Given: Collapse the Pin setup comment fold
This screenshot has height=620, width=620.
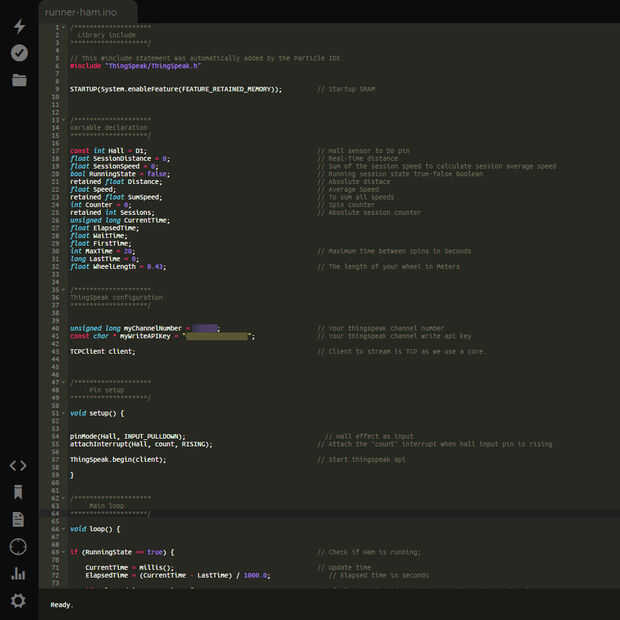Looking at the screenshot, I should point(63,382).
